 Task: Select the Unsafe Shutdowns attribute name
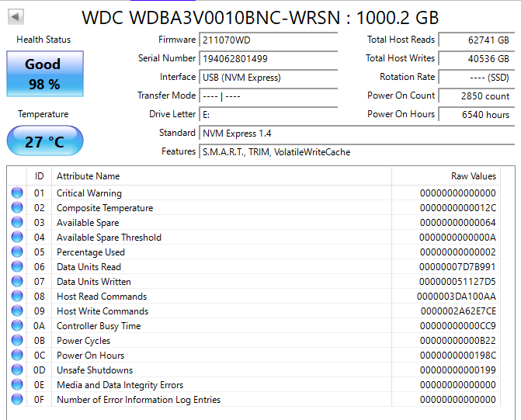click(x=95, y=370)
